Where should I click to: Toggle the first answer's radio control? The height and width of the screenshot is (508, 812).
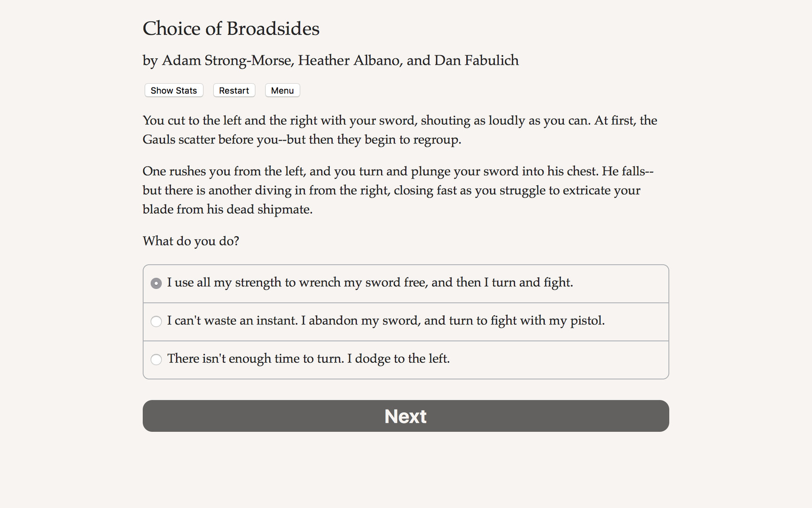(x=156, y=283)
